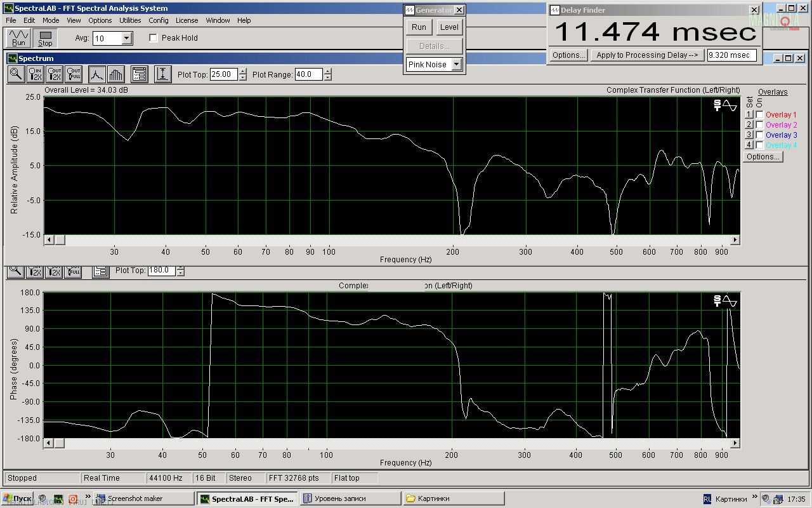
Task: Turn on the Overlay 1 checkbox
Action: [x=759, y=115]
